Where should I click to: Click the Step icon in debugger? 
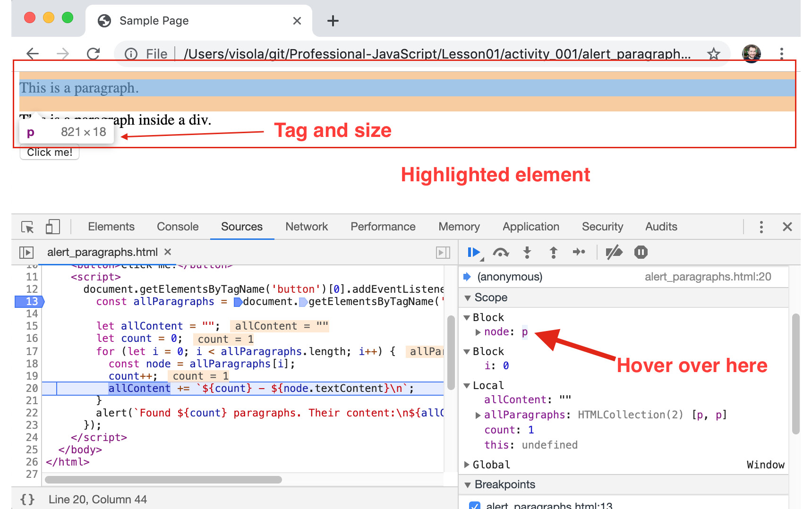pos(579,252)
